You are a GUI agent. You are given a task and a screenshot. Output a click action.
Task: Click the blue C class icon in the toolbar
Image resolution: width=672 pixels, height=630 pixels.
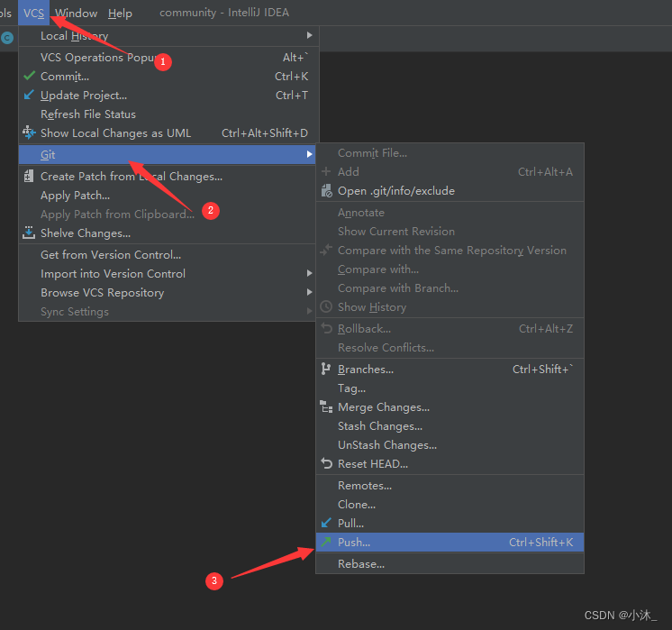click(7, 38)
